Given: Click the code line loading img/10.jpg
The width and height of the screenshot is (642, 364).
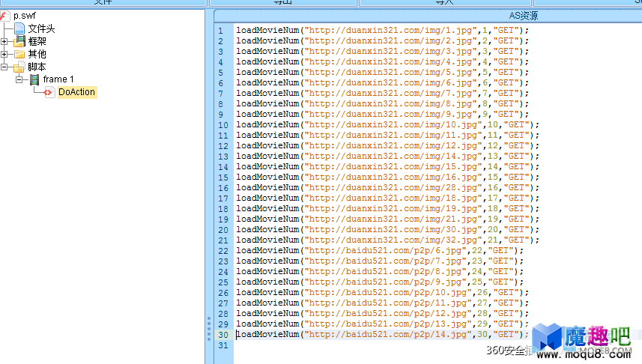Looking at the screenshot, I should tap(388, 124).
